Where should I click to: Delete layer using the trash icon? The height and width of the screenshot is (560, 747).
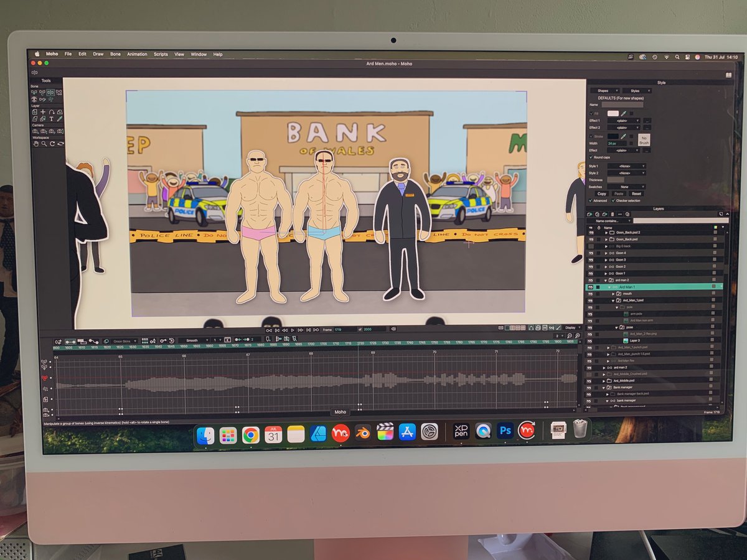613,214
